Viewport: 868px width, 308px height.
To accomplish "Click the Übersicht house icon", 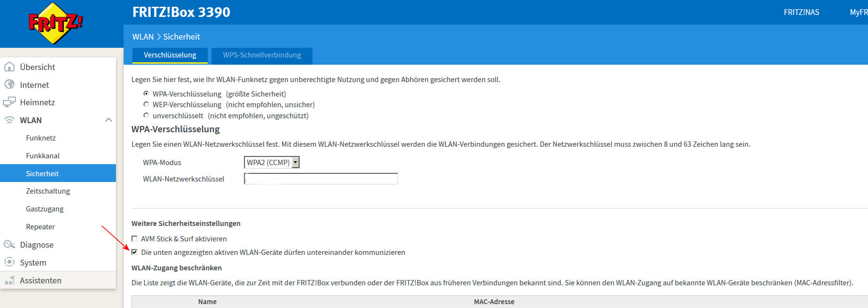I will [9, 67].
